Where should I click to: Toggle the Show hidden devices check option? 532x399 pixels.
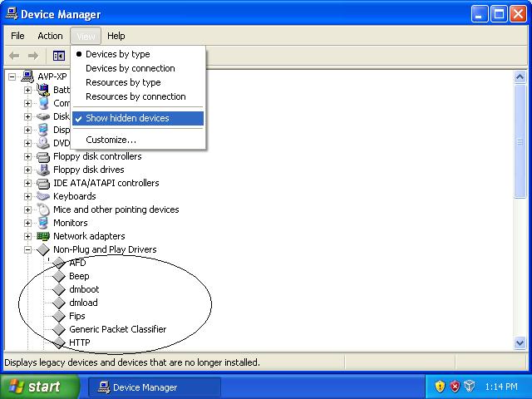[138, 118]
